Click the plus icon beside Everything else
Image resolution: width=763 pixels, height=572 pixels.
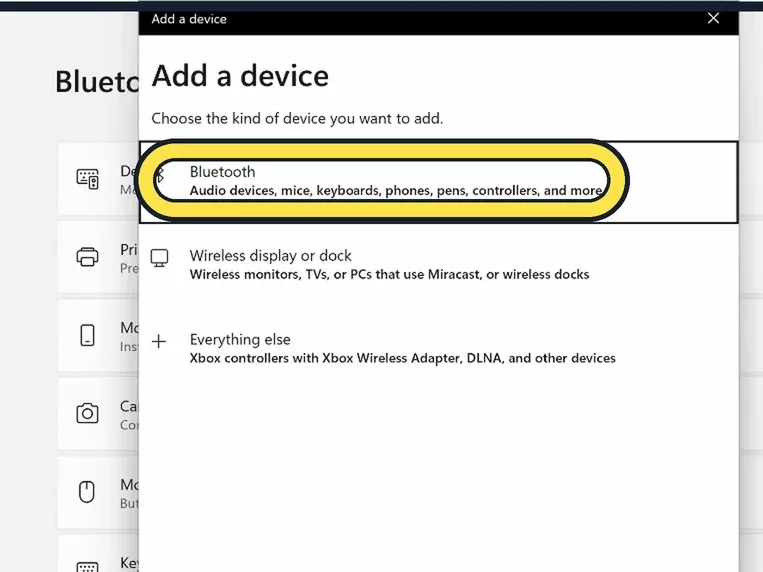pos(159,341)
